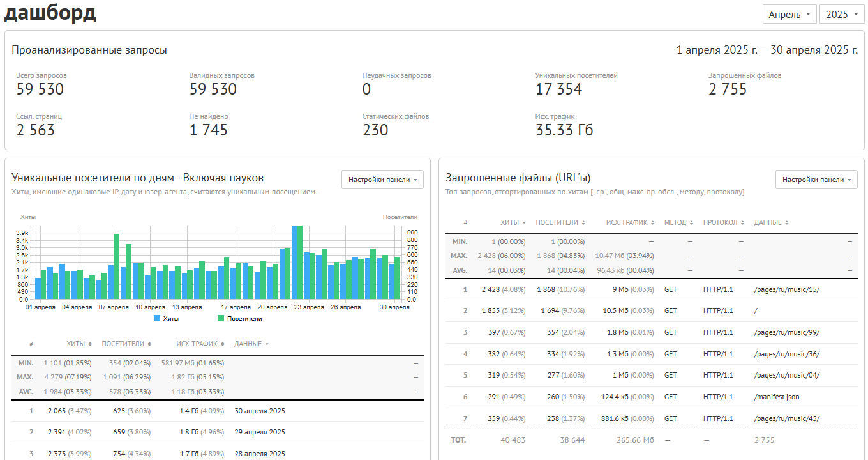This screenshot has width=868, height=460.
Task: Open Настройки панели for requested files panel
Action: click(x=816, y=180)
